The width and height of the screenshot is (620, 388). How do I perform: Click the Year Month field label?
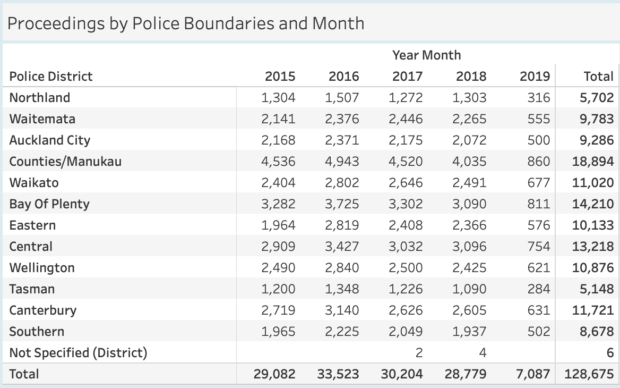coord(427,55)
